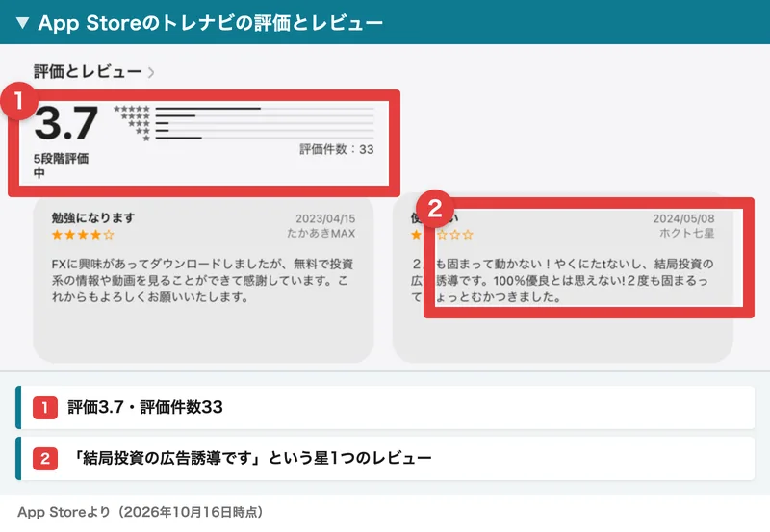Click review text 100%優良とは思えない
This screenshot has width=770, height=532.
557,281
